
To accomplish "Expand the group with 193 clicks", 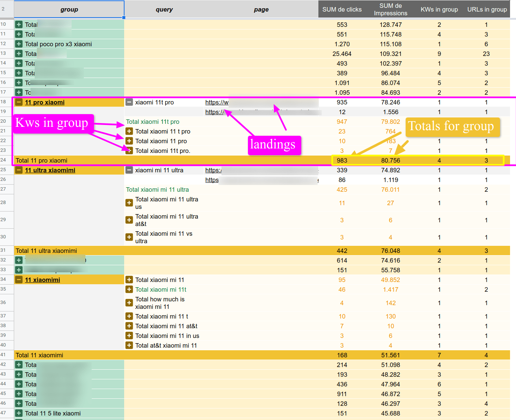I will click(x=19, y=374).
